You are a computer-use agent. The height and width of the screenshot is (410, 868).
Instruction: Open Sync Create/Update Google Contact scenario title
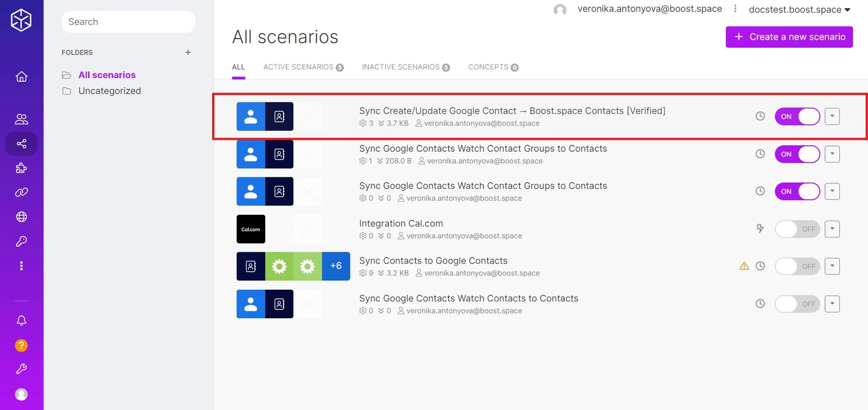[512, 111]
